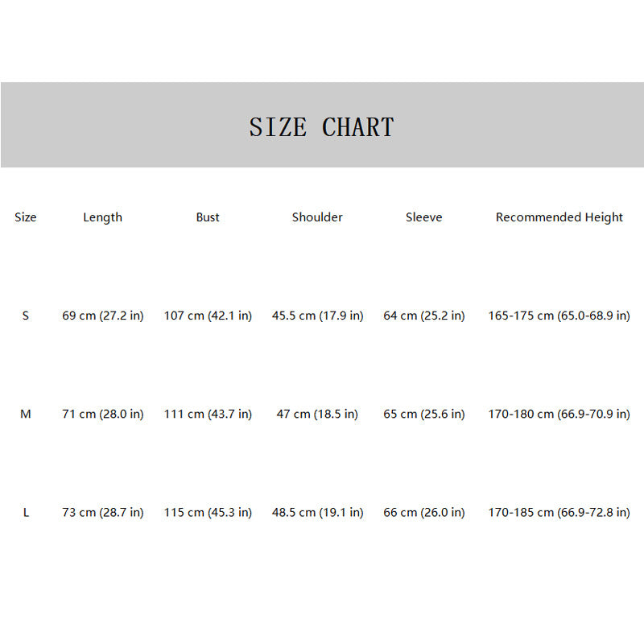Select the M size row label

[x=26, y=414]
